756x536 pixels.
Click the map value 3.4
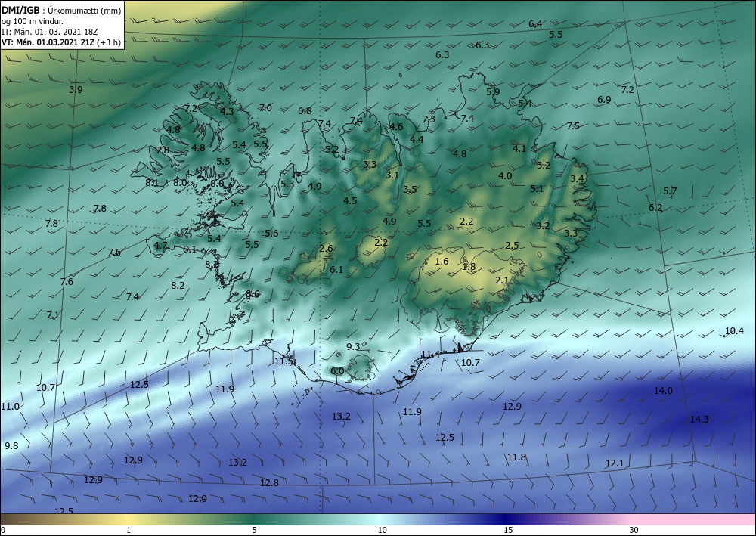(577, 179)
